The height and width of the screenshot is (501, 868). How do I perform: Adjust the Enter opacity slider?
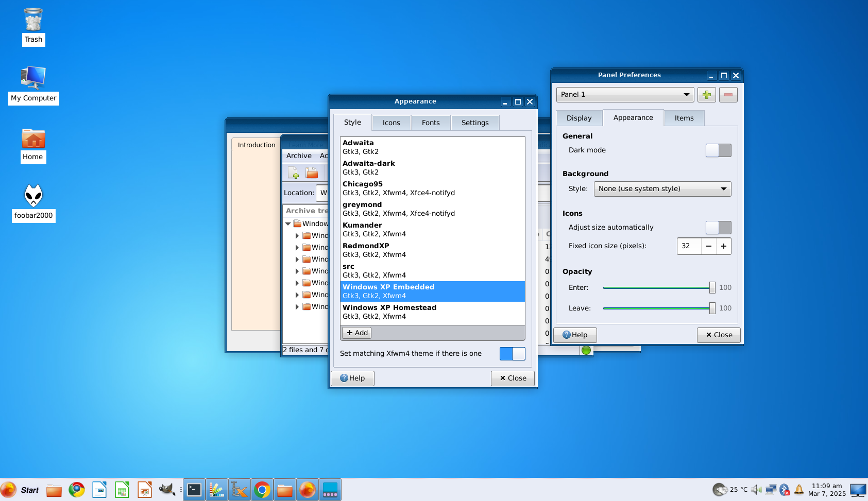659,288
